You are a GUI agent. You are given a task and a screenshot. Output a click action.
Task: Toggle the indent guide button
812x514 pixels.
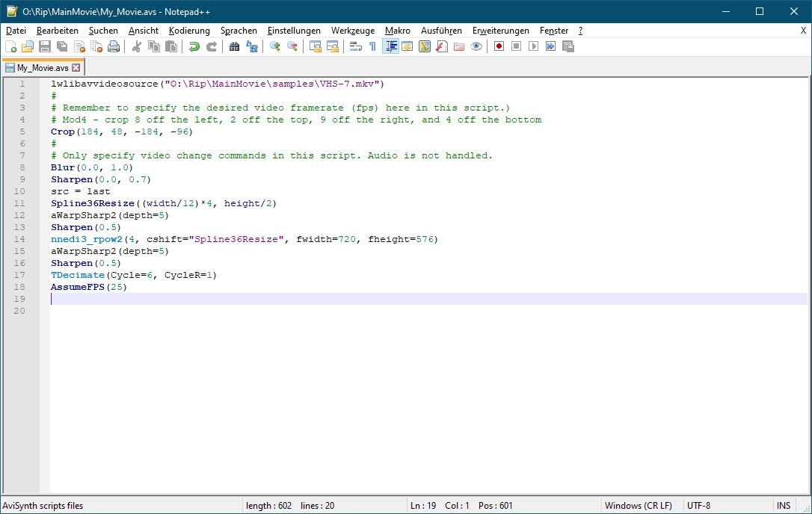[390, 46]
